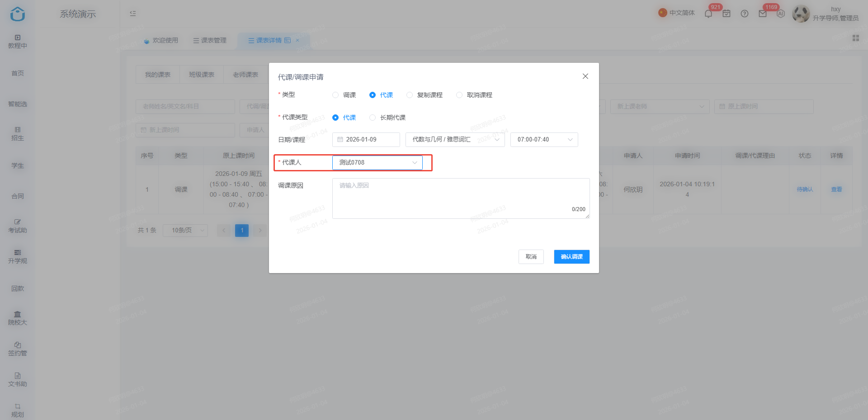Expand the 代课人 dropdown showing 测试0708
The width and height of the screenshot is (868, 420).
377,163
